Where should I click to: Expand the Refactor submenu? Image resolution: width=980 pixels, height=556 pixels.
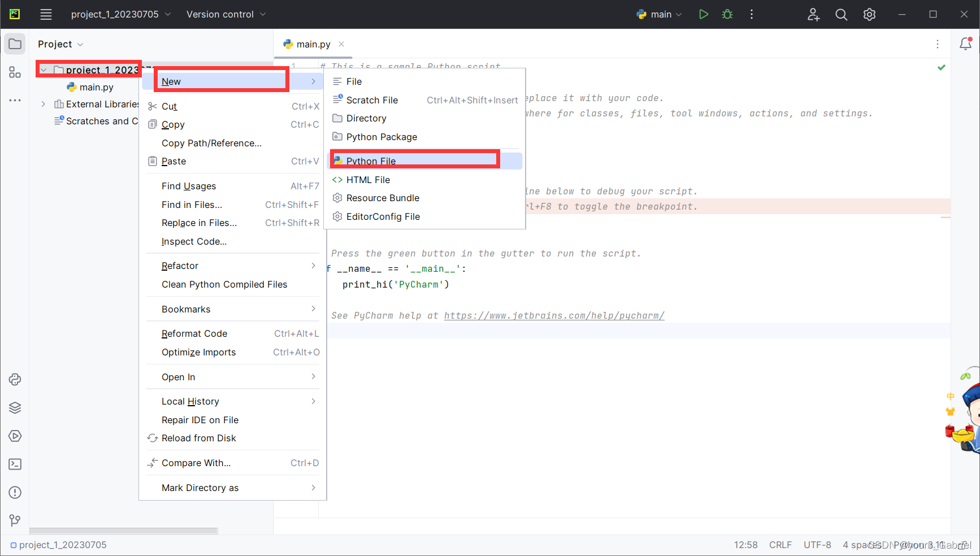click(233, 266)
